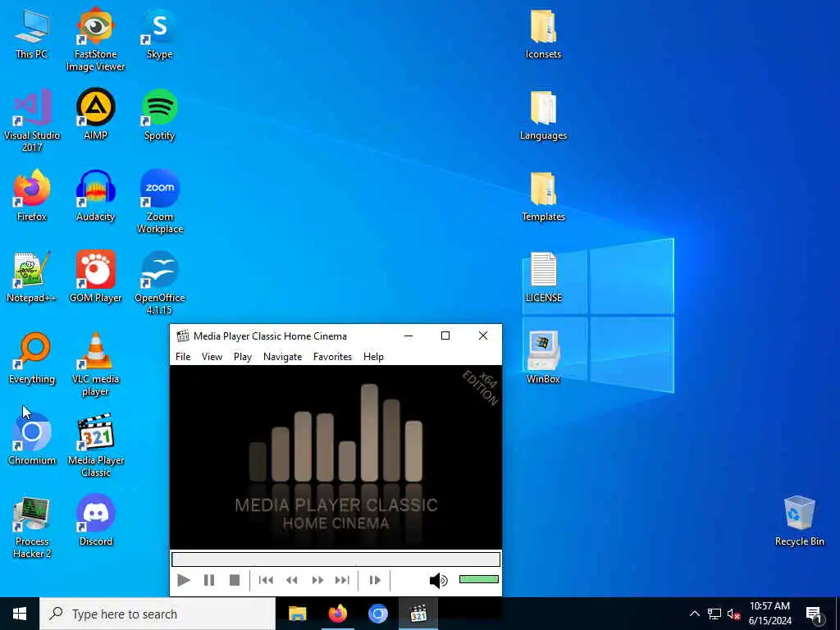Viewport: 840px width, 630px height.
Task: Select the Everything search shortcut
Action: tap(32, 358)
